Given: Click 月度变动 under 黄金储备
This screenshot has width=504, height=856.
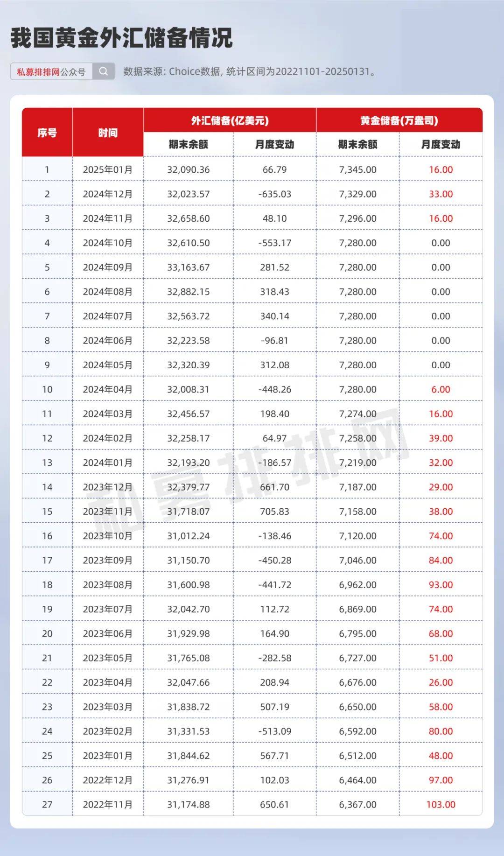Looking at the screenshot, I should click(x=441, y=145).
